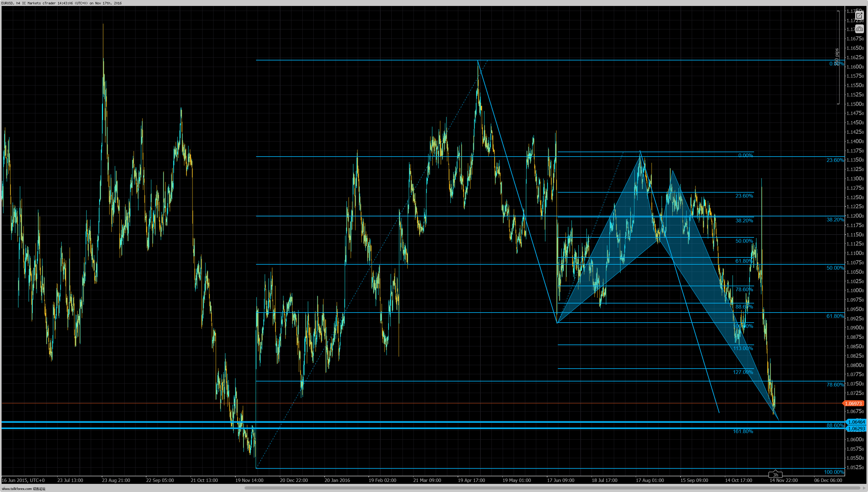This screenshot has height=492, width=868.
Task: Select the orange current price tag 1.06973
Action: [853, 403]
